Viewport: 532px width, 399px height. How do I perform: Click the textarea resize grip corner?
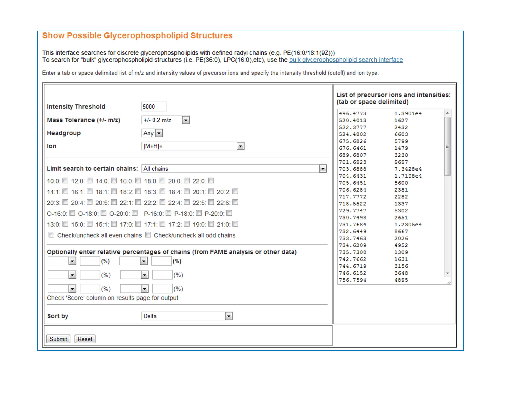pos(449,282)
